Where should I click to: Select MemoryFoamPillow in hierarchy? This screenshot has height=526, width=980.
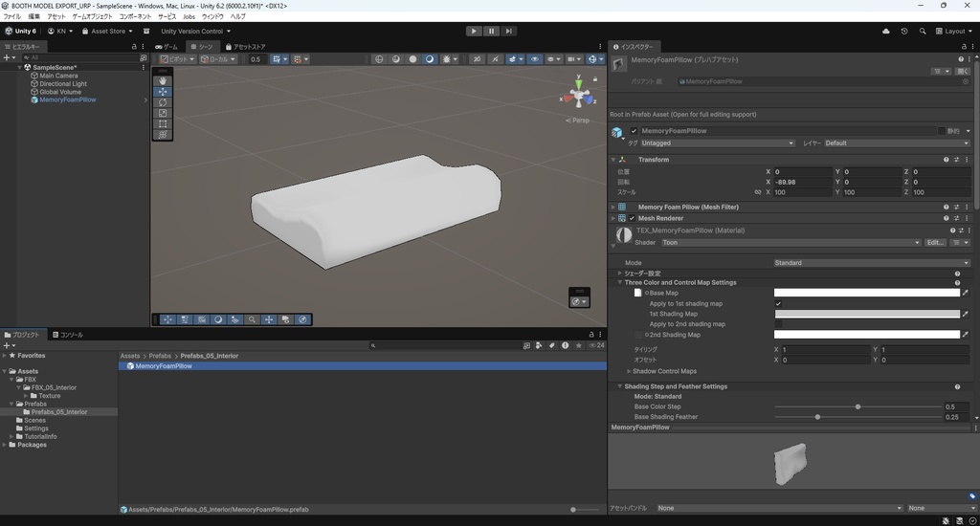coord(68,100)
